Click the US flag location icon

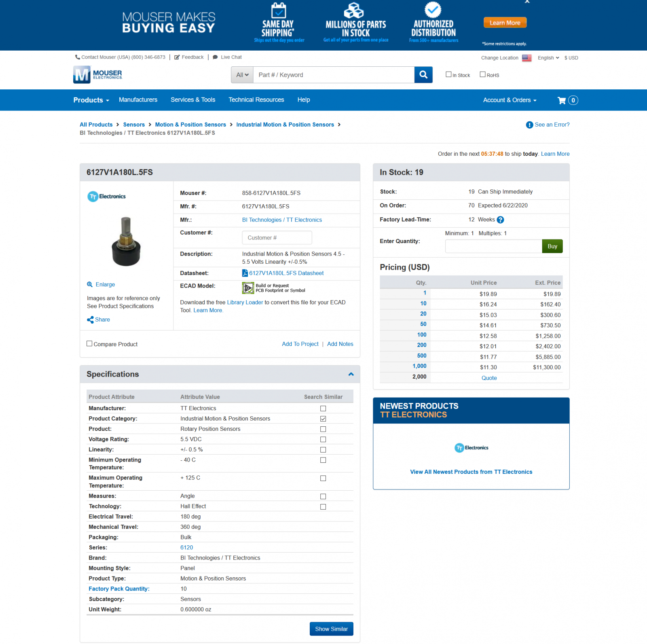526,58
